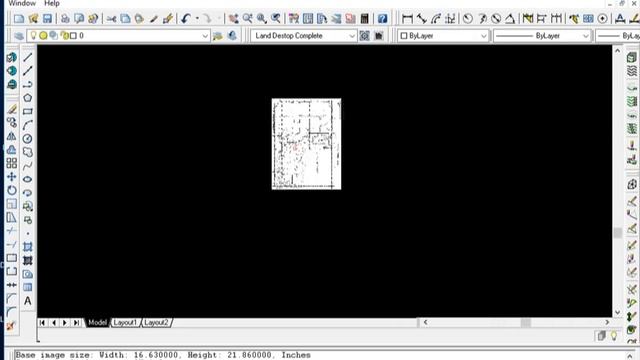Viewport: 640px width, 360px height.
Task: Toggle layer 0 on/off lightbulb
Action: [33, 36]
